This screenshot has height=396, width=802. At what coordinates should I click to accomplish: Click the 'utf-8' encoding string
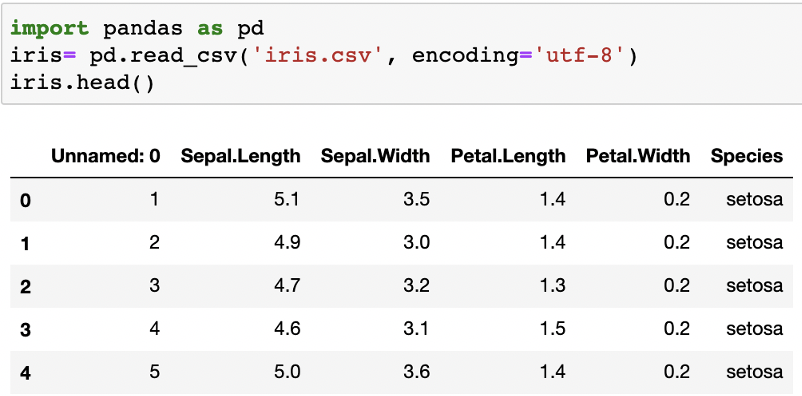tap(578, 55)
